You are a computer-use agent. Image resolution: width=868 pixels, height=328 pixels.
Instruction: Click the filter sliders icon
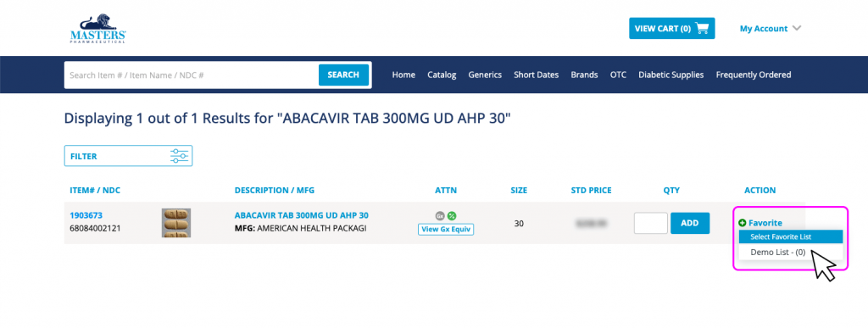tap(180, 156)
